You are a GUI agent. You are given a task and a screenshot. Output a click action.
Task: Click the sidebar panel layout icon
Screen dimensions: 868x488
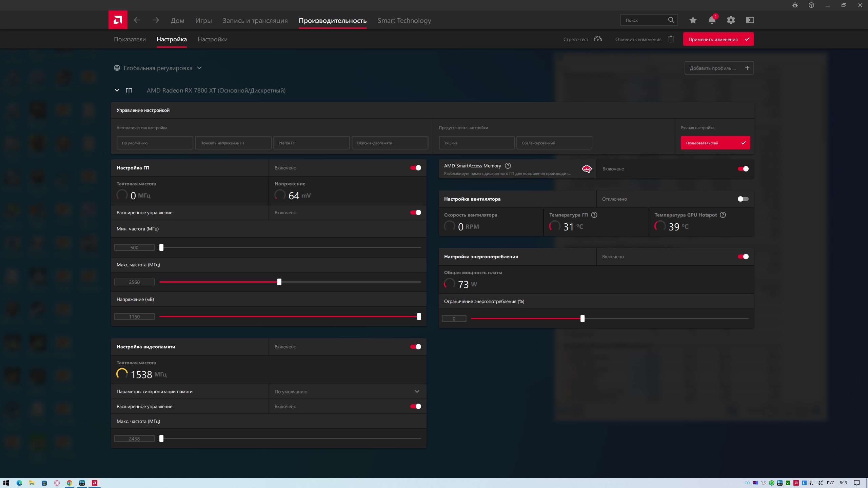click(x=750, y=20)
